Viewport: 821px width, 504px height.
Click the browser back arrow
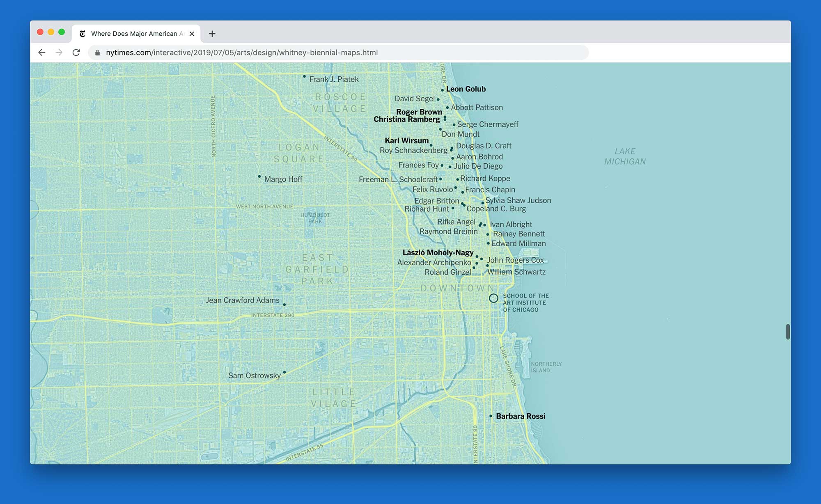click(41, 53)
